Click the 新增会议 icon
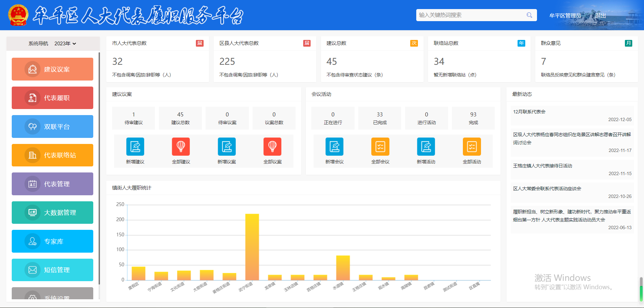 click(x=334, y=147)
